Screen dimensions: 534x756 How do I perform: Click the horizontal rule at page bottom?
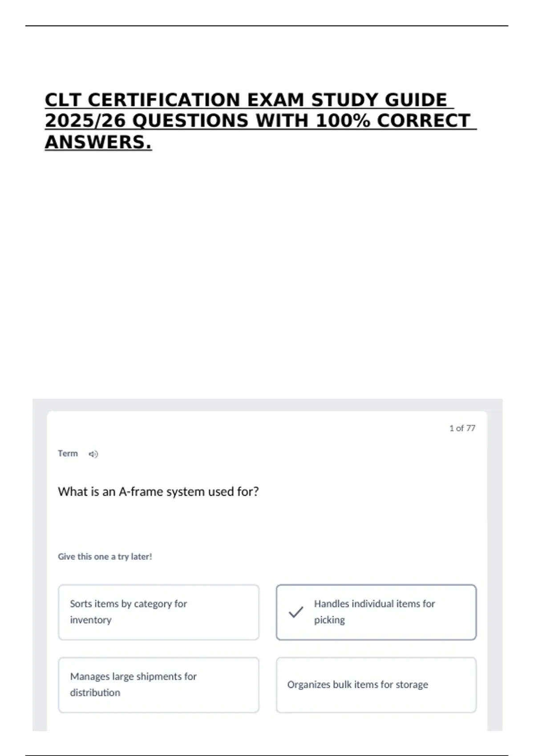267,755
